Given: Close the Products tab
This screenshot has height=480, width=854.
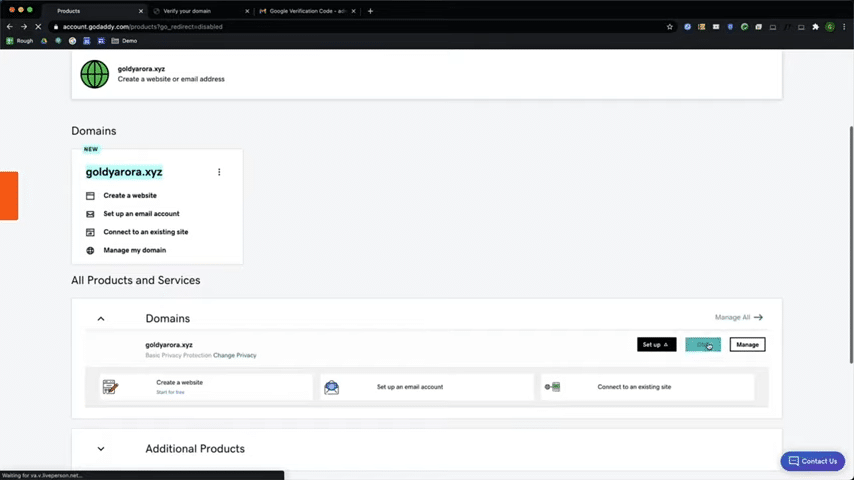Looking at the screenshot, I should (x=141, y=11).
